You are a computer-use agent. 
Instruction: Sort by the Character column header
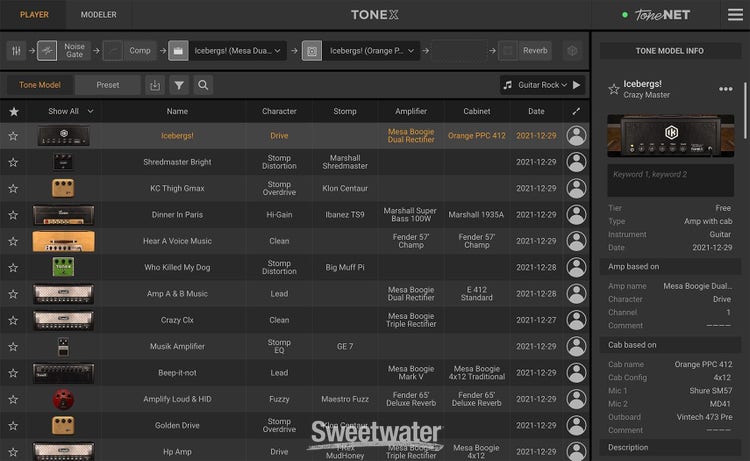[279, 111]
